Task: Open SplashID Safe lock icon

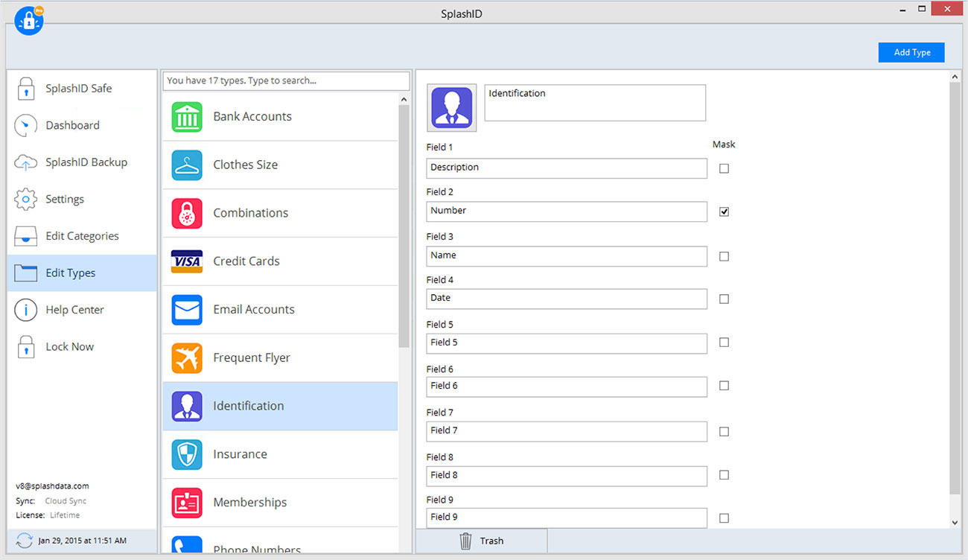Action: (x=26, y=88)
